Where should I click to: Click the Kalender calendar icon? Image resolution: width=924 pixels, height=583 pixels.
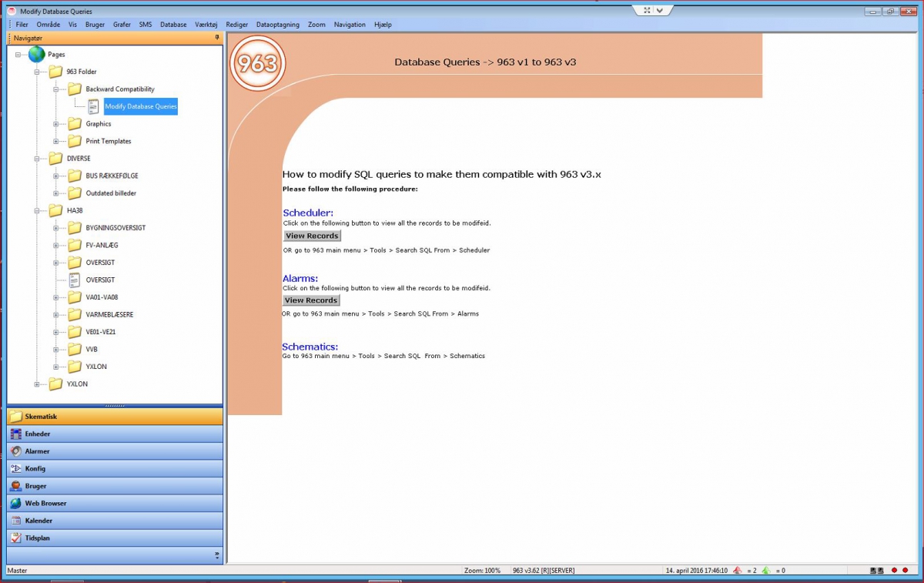[x=15, y=521]
